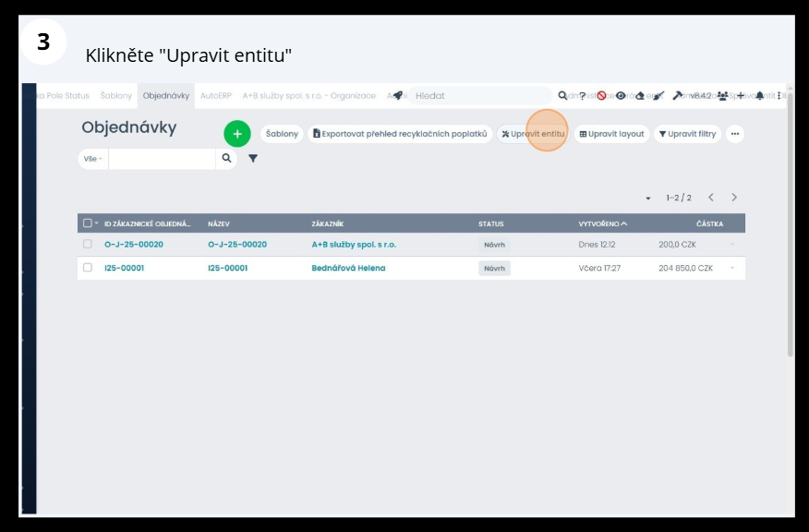Viewport: 809px width, 532px height.
Task: Click the ZÁKAZNÍK column header
Action: point(328,224)
